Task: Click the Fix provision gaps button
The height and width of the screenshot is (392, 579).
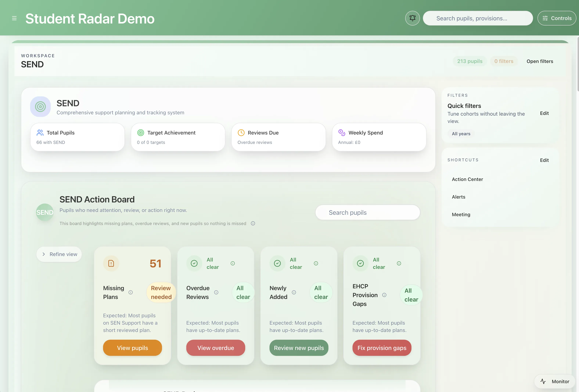Action: [382, 348]
